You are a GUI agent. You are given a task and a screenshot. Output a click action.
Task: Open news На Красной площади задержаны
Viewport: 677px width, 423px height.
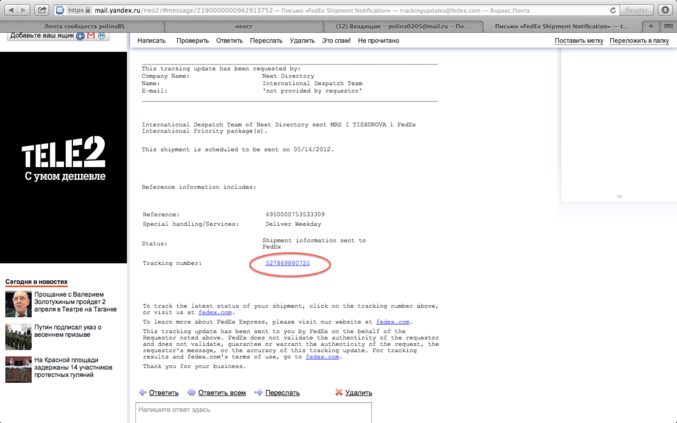(x=73, y=367)
